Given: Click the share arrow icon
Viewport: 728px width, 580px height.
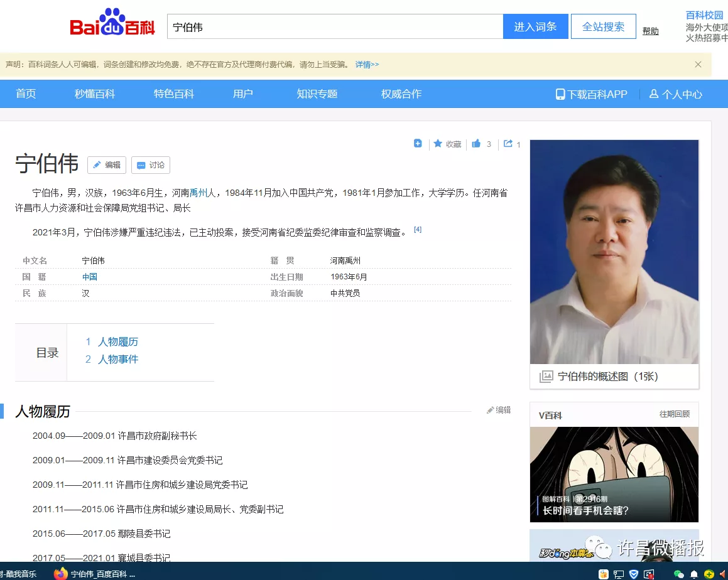Looking at the screenshot, I should coord(508,144).
